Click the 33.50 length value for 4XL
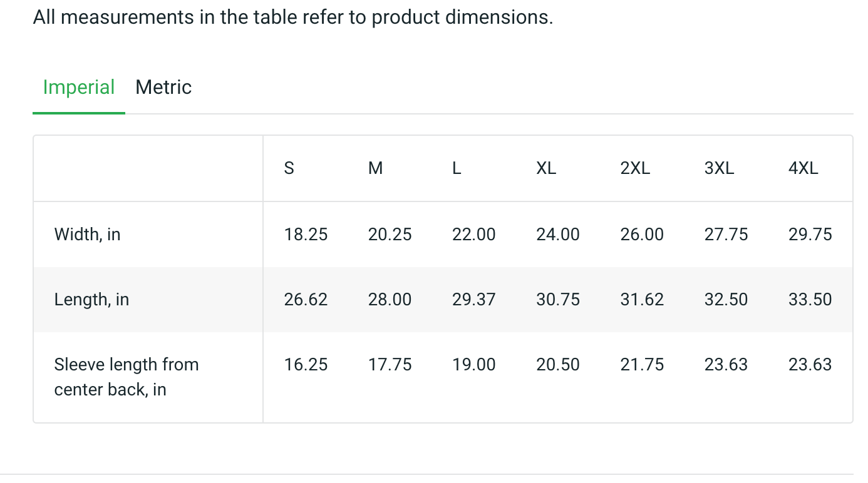This screenshot has height=483, width=868. 810,300
